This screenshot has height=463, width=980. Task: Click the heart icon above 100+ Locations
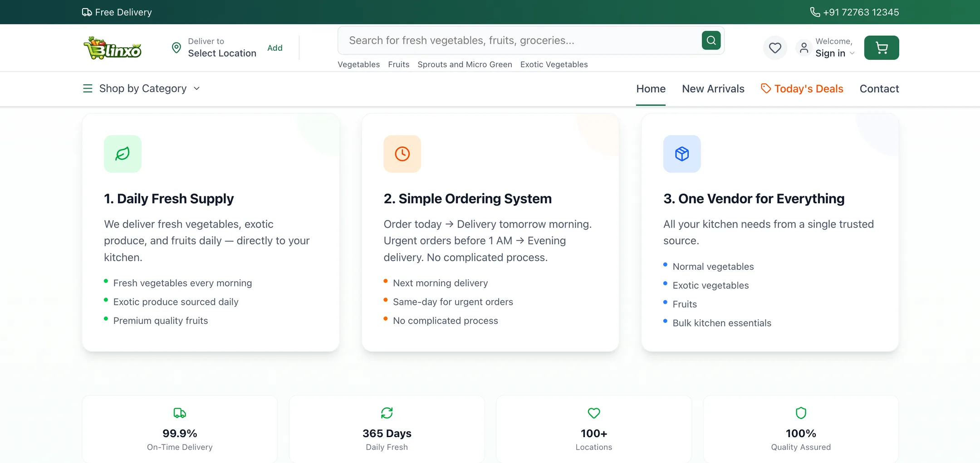(x=594, y=413)
